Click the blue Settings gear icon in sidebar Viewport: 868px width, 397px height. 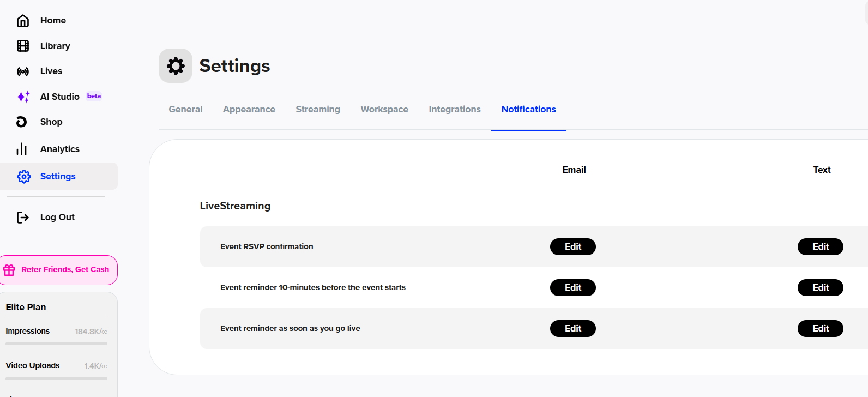(x=24, y=176)
